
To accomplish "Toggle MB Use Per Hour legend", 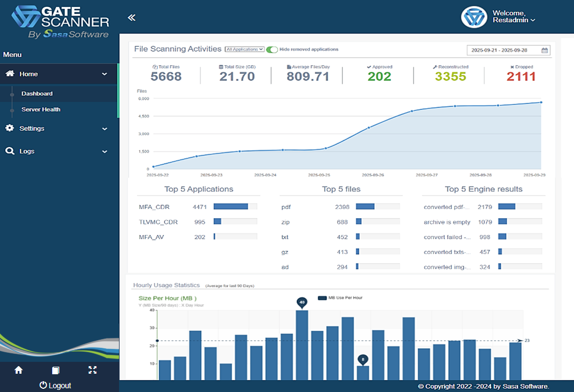I will (x=323, y=297).
